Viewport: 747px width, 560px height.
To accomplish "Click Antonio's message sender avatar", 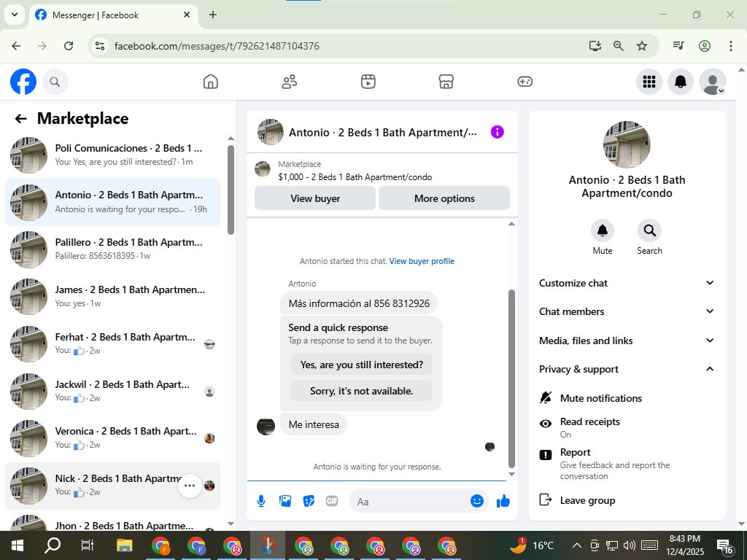I will pos(266,426).
